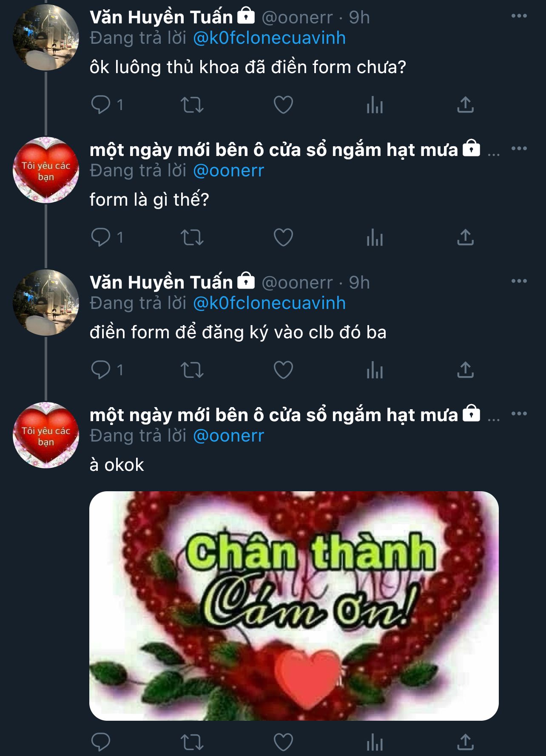Open the @k0fclonecuavinh mention in the first tweet
546x756 pixels.
pyautogui.click(x=269, y=38)
